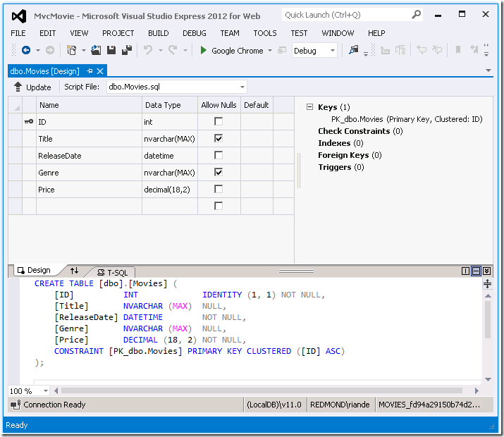This screenshot has width=504, height=437.
Task: Enable Allow Nulls for ReleaseDate column
Action: tap(219, 155)
